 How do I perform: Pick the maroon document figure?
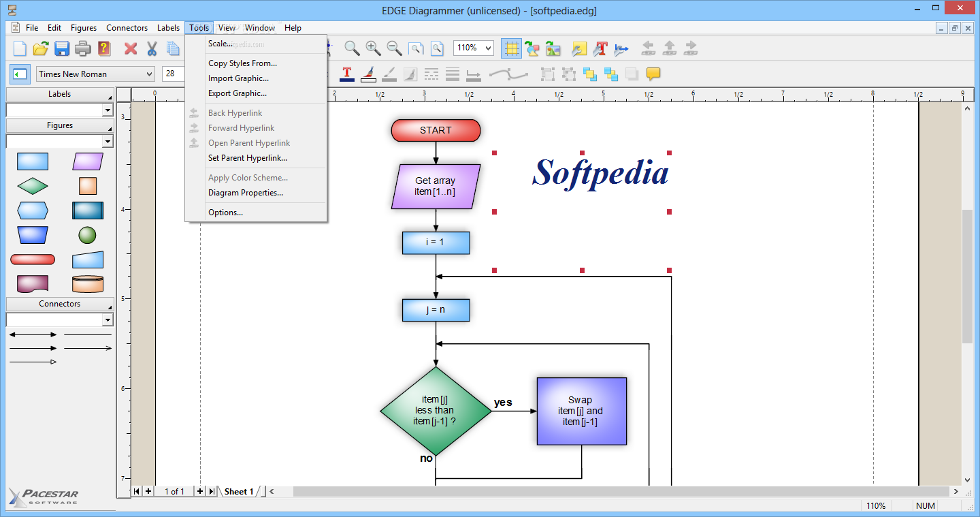coord(33,284)
